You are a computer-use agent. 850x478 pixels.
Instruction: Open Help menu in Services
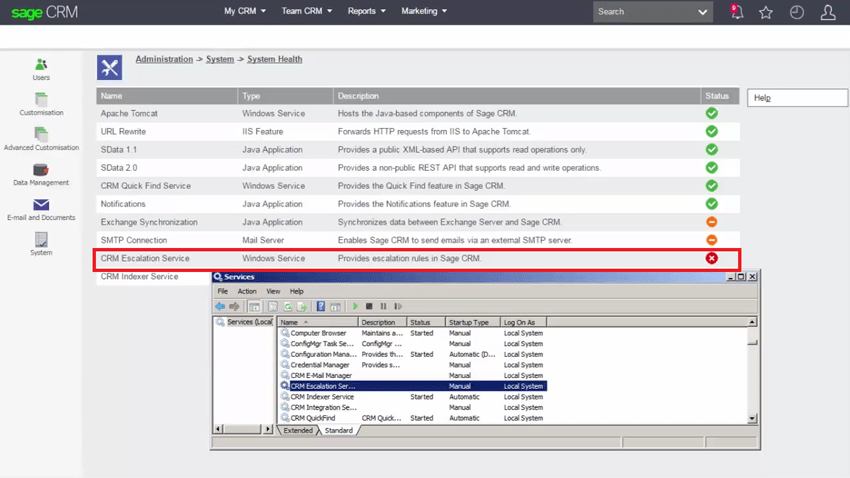297,292
